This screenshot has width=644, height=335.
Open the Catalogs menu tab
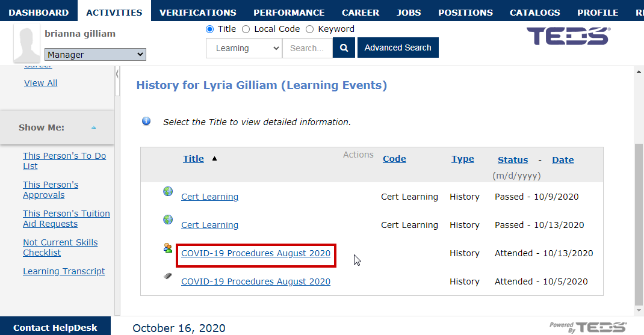(534, 12)
